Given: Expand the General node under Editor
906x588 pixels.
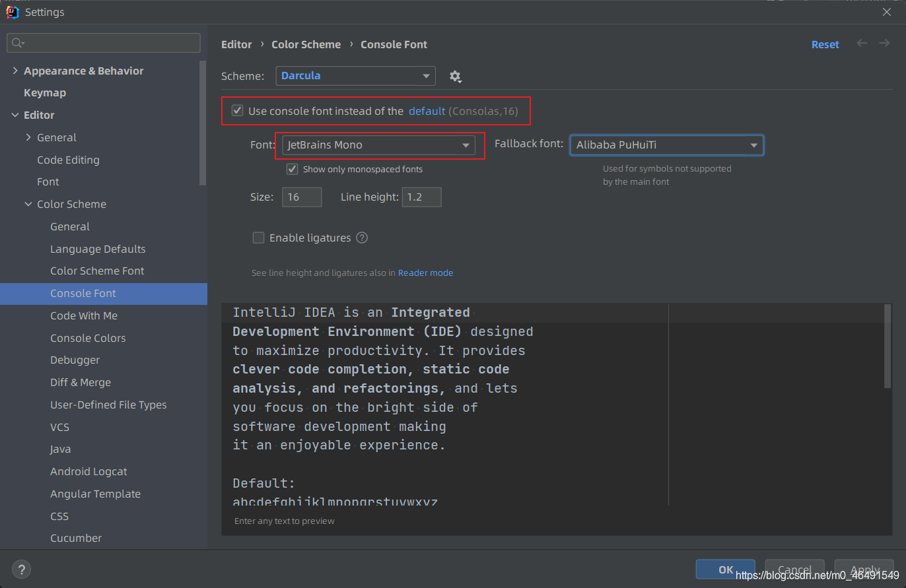Looking at the screenshot, I should coord(28,137).
